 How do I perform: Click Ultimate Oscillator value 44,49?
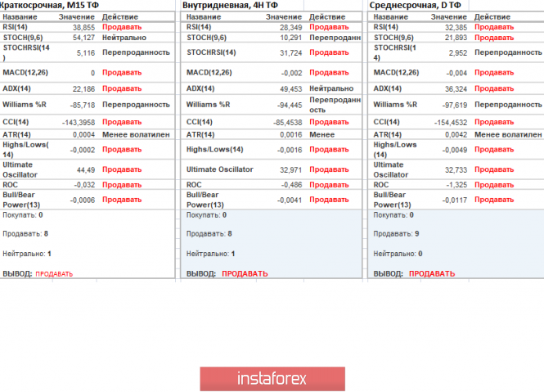(86, 170)
